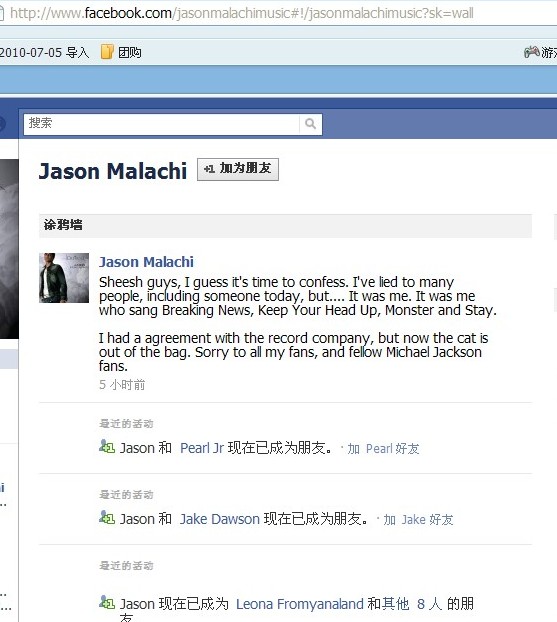Open Pearl Jr profile link
Viewport: 557px width, 622px height.
tap(202, 448)
